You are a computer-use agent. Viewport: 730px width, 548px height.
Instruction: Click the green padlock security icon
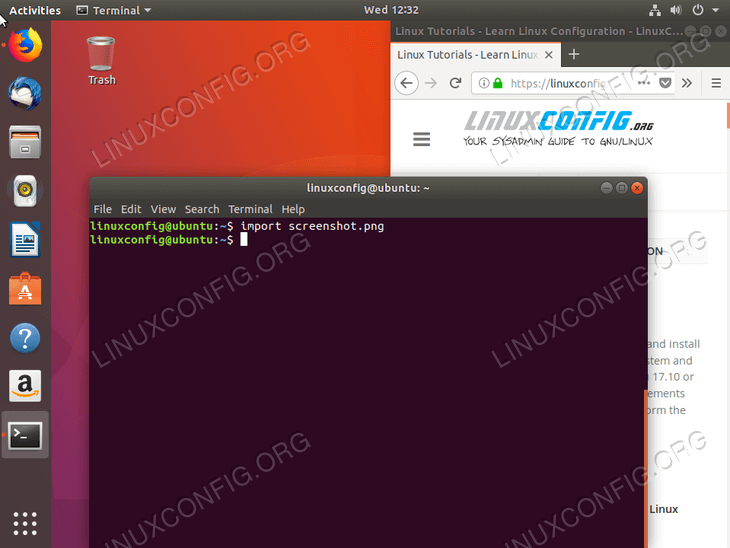coord(498,83)
